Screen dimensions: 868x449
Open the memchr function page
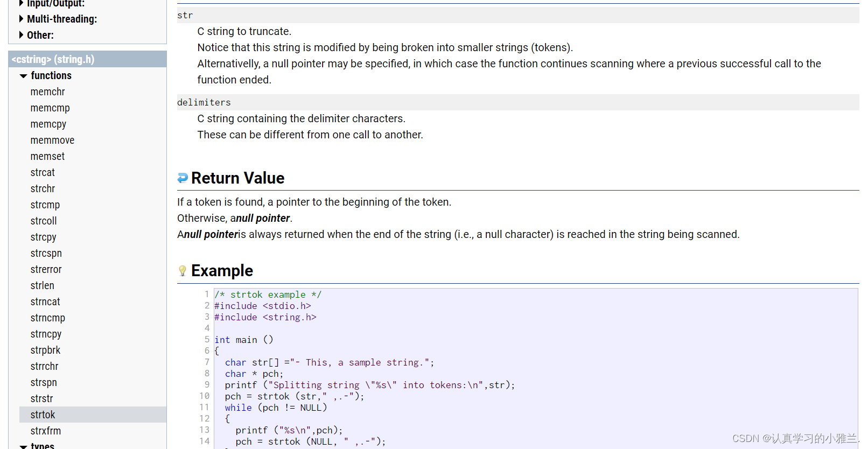47,92
